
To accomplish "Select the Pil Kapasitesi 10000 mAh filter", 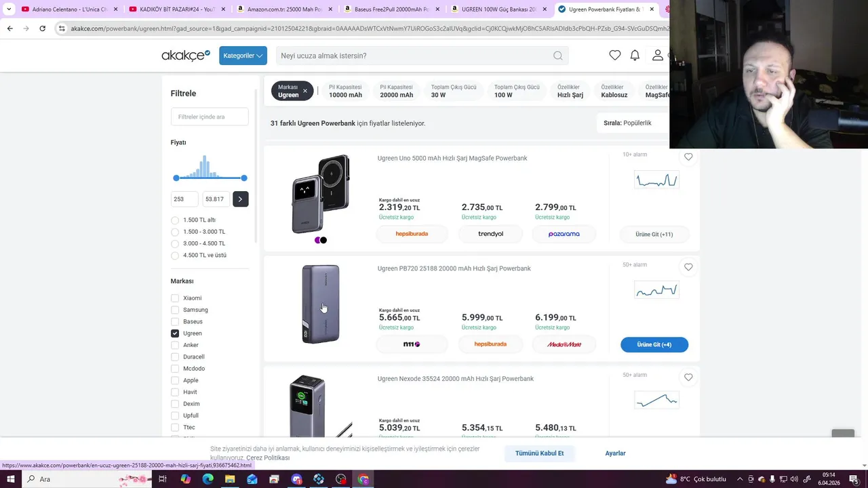I will (x=345, y=91).
